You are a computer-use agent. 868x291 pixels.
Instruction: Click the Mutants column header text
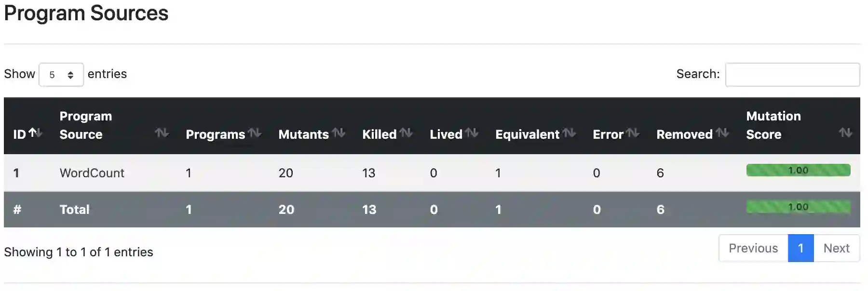point(303,134)
